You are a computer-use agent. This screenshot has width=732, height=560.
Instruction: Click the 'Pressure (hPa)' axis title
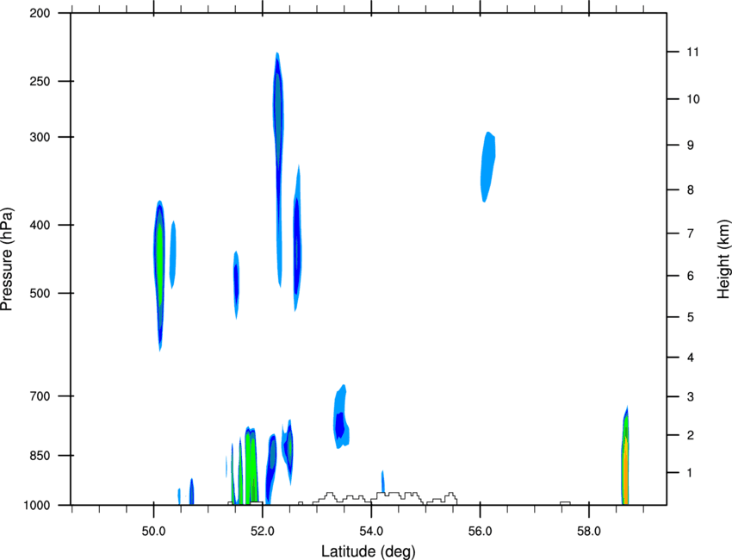click(x=7, y=259)
